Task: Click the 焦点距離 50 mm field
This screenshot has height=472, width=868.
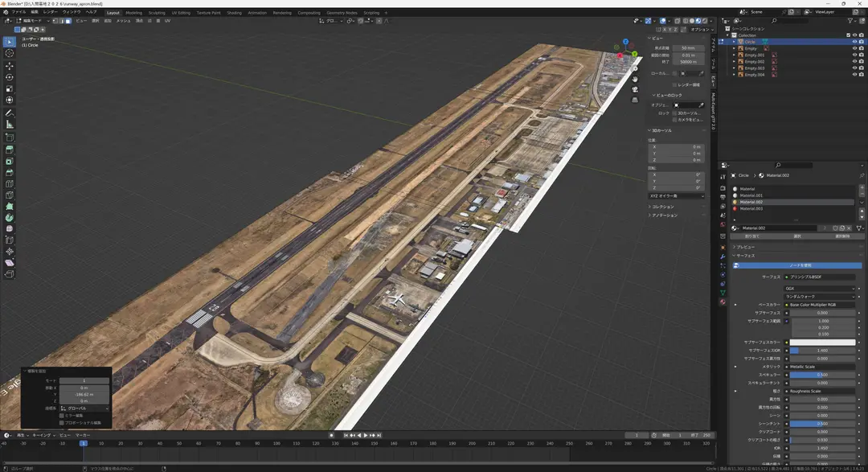Action: 687,48
